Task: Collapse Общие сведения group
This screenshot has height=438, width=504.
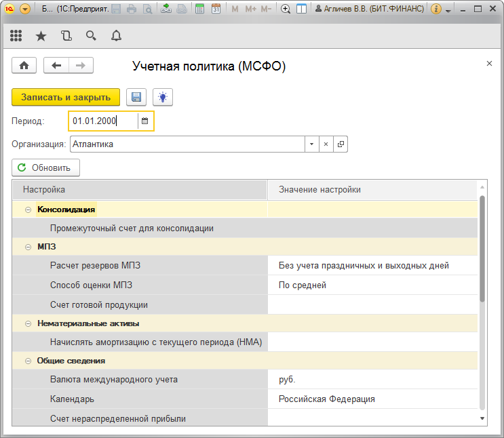Action: point(28,361)
